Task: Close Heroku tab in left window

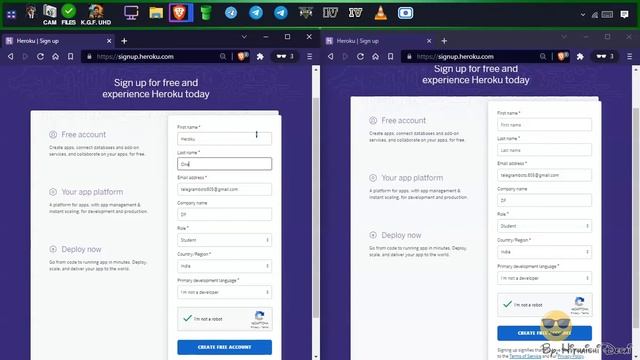Action: 109,41
